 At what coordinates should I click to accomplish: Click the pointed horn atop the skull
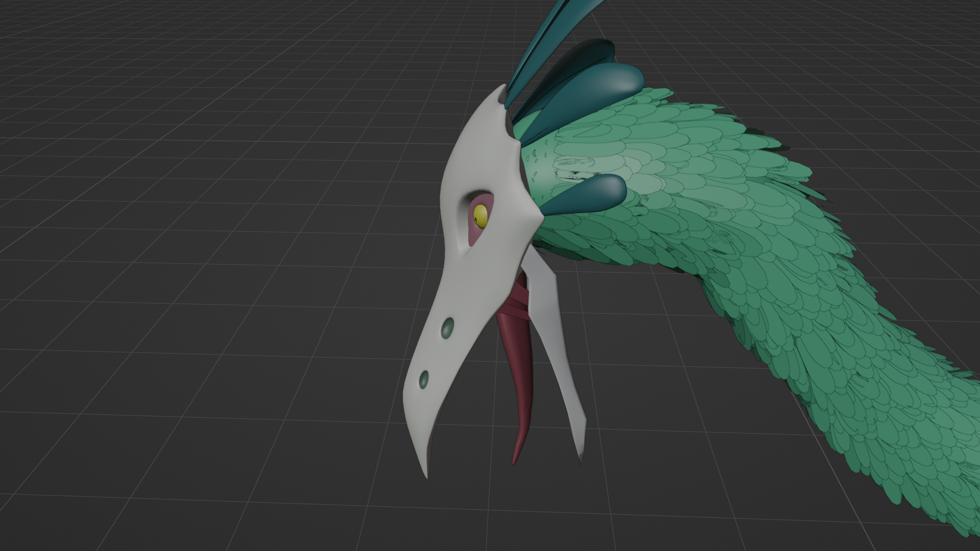(502, 91)
